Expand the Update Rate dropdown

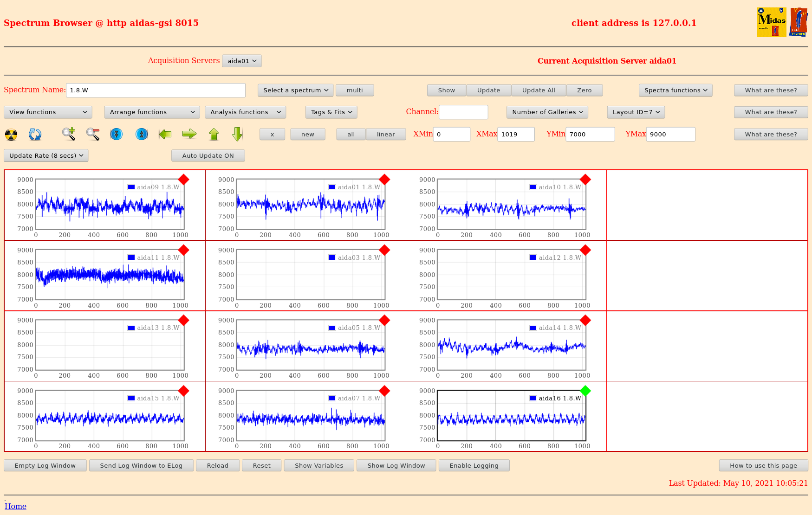coord(46,156)
